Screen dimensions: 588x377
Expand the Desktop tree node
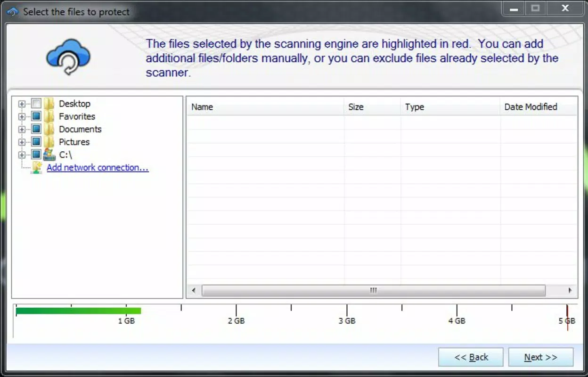(22, 104)
